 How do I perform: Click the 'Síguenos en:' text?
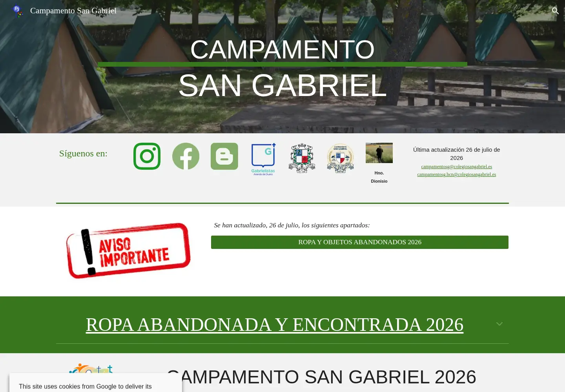click(83, 153)
